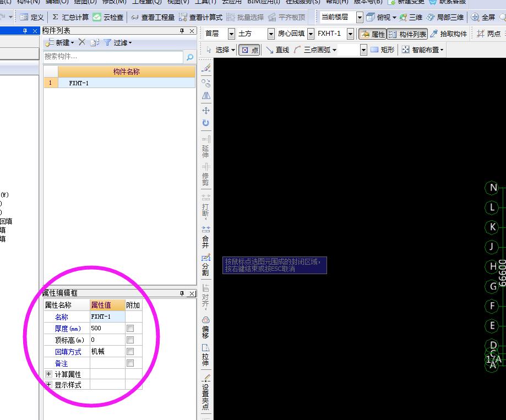Screen dimensions: 506x420
Task: Click the copy component icon
Action: 95,42
